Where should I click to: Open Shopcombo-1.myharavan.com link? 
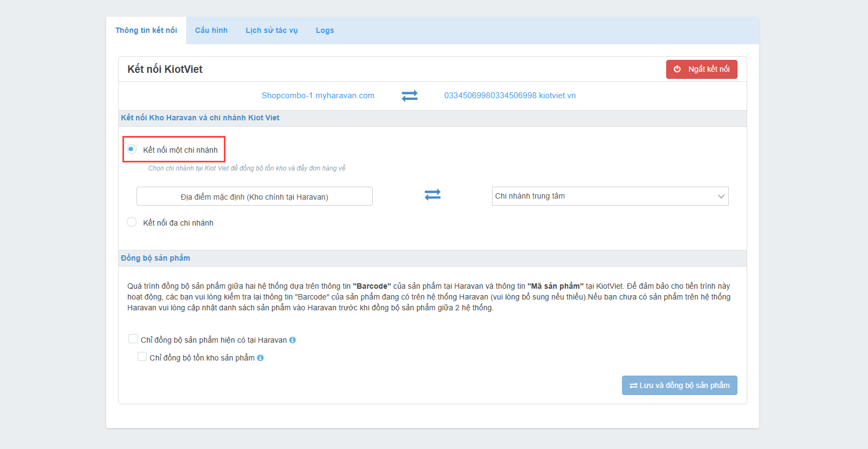318,96
